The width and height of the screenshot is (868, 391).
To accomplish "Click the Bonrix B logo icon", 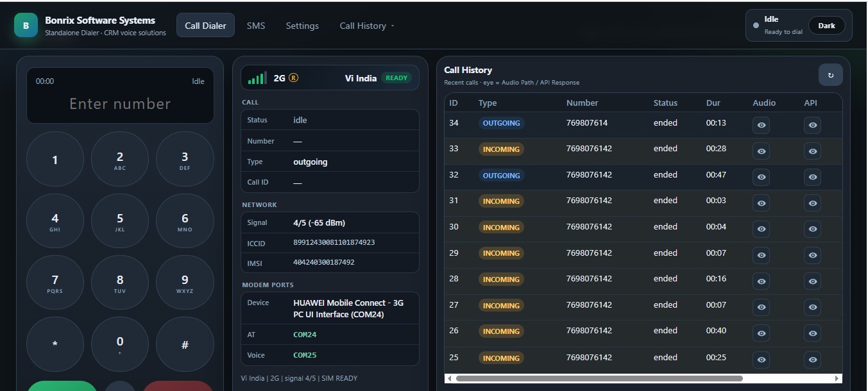I will point(26,26).
